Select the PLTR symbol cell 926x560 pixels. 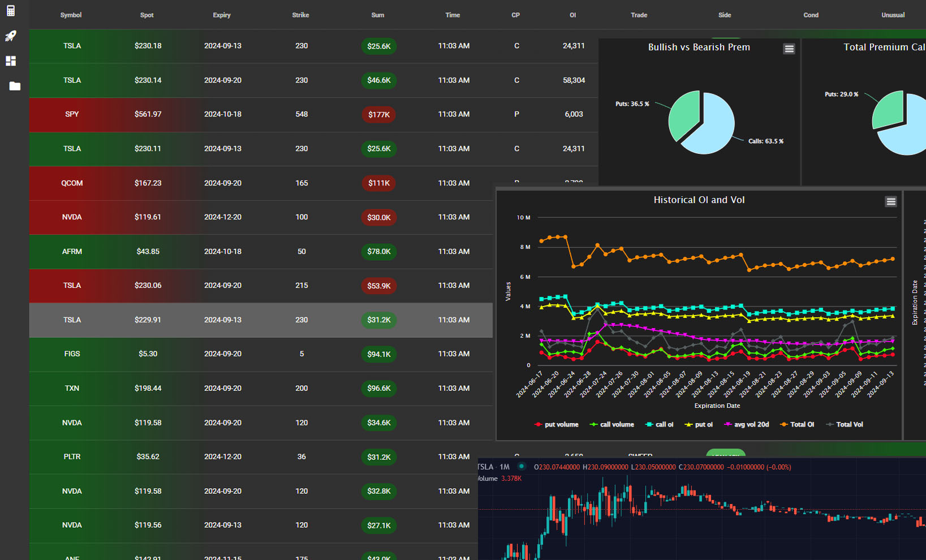click(x=72, y=457)
